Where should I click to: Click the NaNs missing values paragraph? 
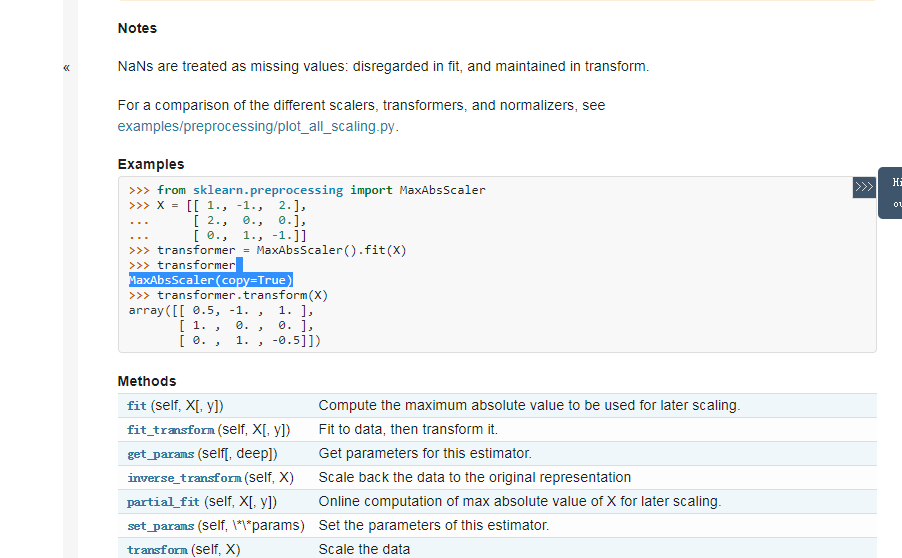[x=383, y=67]
